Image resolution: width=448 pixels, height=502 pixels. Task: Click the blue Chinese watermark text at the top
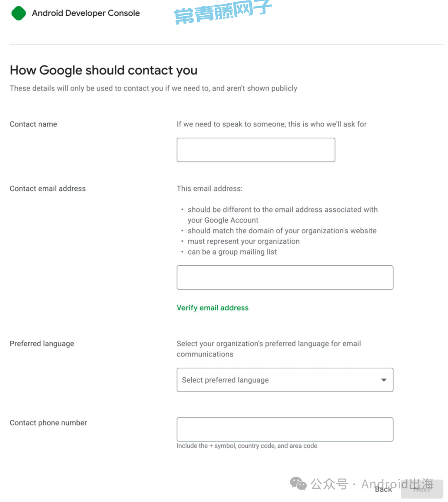(223, 12)
